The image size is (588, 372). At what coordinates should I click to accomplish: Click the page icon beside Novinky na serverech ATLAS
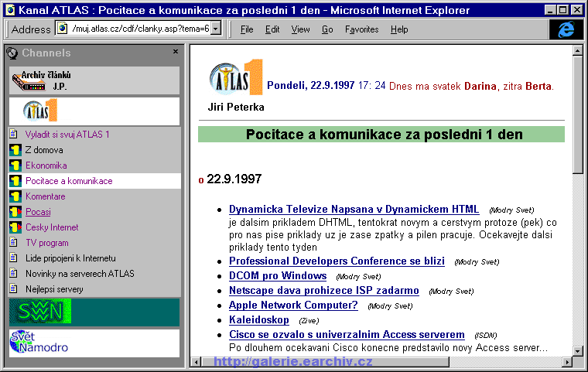tap(13, 273)
